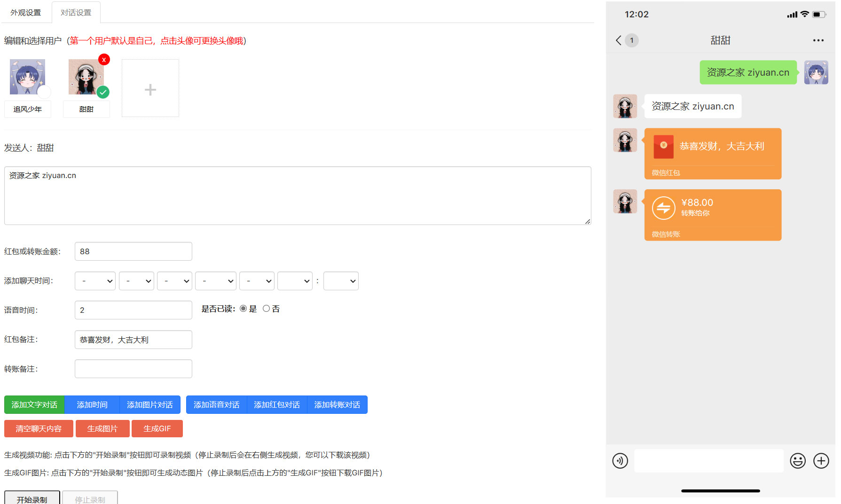Select 否 for 是否已读

coord(267,309)
